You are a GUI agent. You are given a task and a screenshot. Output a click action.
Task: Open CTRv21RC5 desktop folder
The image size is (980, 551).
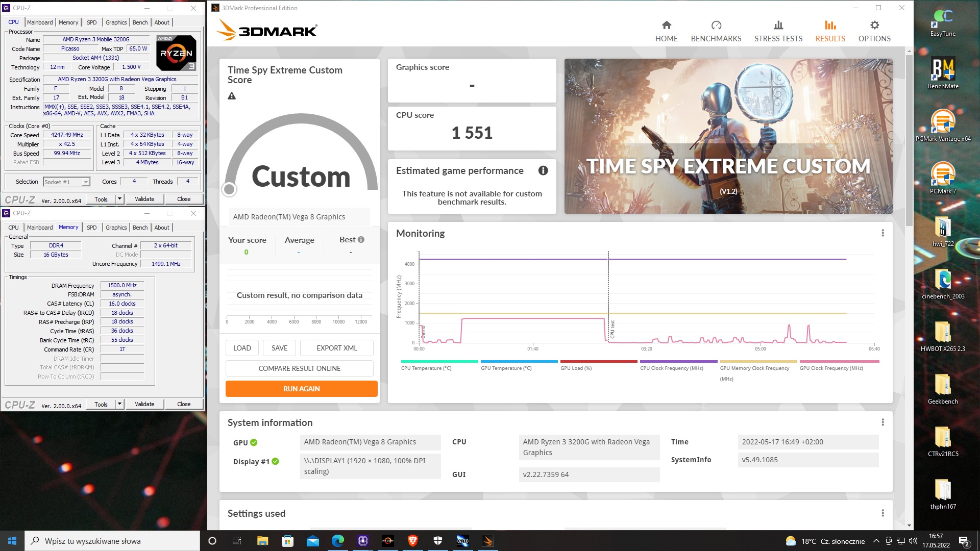(943, 441)
